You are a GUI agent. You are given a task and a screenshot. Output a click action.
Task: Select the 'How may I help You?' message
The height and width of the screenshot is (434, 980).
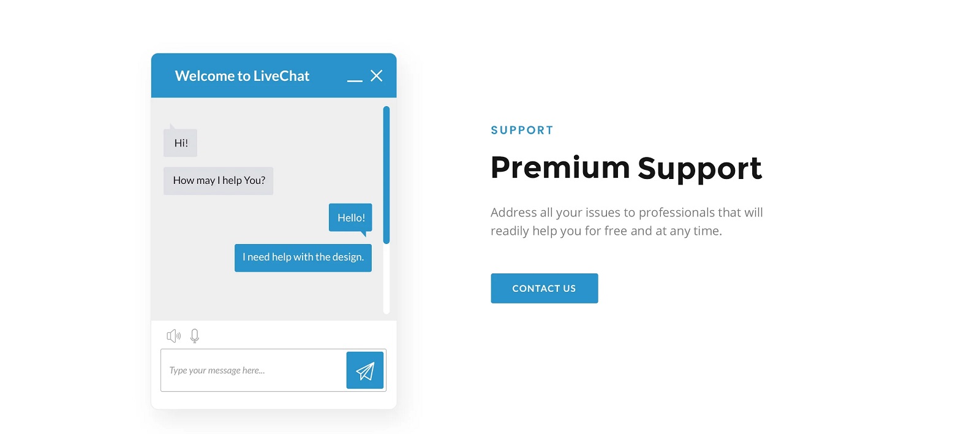click(x=219, y=181)
